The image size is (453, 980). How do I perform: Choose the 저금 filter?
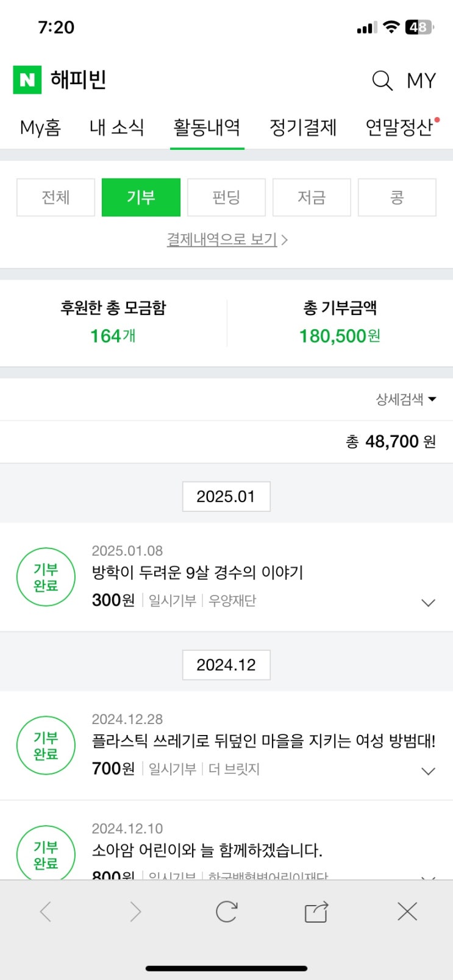pyautogui.click(x=312, y=197)
